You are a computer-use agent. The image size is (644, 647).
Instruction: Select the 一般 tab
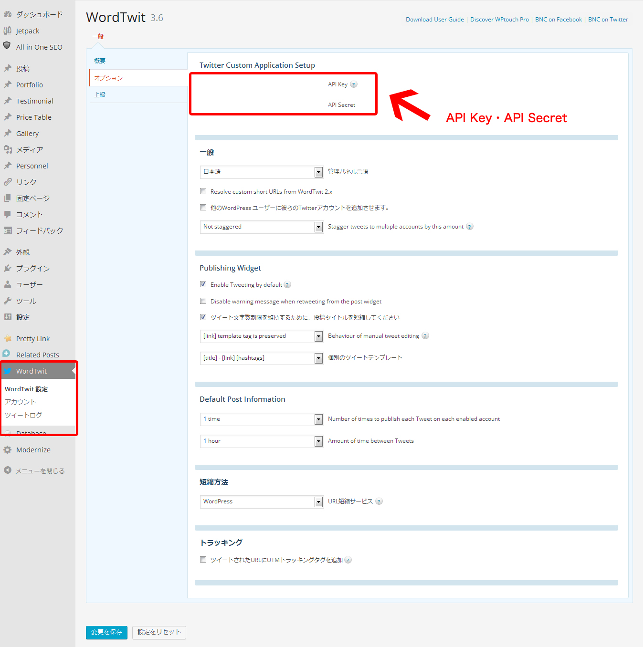pyautogui.click(x=98, y=36)
